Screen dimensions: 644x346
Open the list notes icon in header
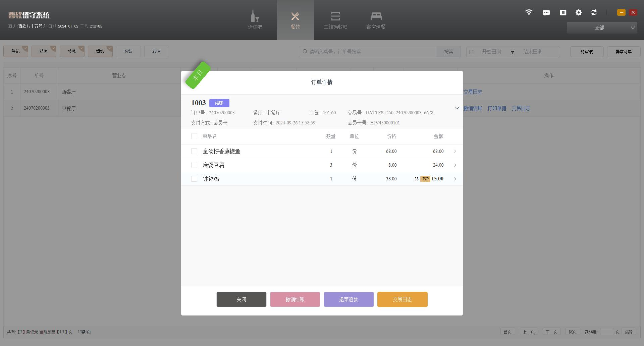[563, 12]
